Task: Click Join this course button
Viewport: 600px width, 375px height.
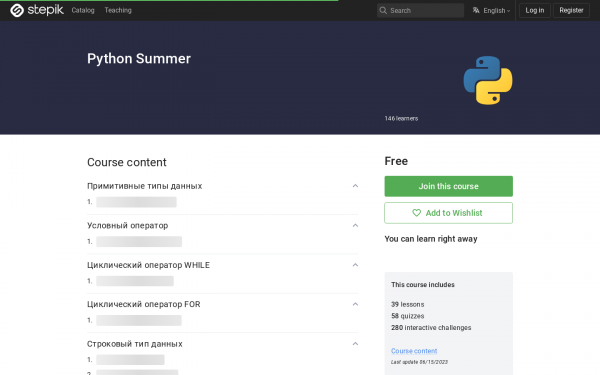Action: 448,186
